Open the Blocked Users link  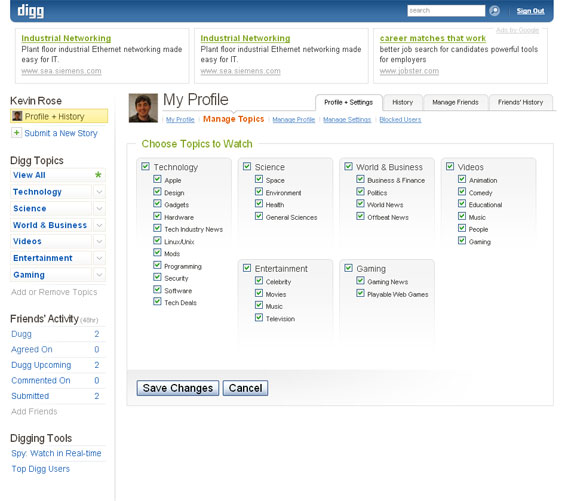(400, 120)
